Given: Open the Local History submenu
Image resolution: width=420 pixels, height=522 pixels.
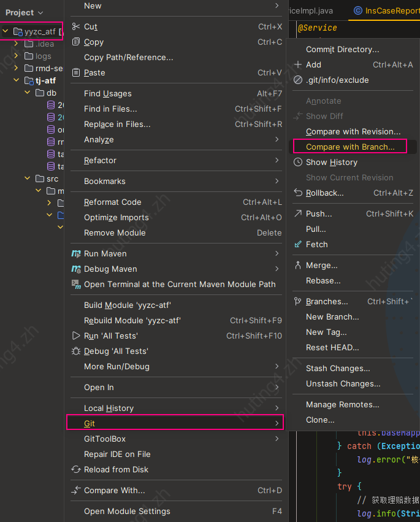Looking at the screenshot, I should (177, 408).
